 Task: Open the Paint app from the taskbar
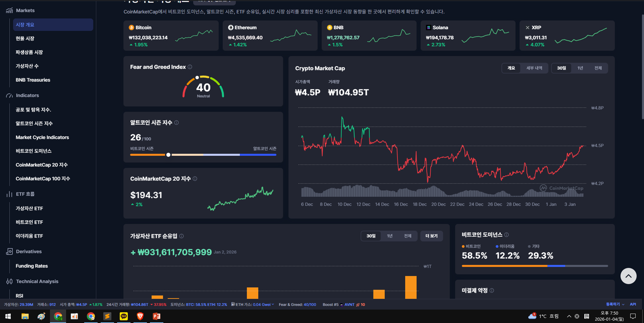[41, 316]
